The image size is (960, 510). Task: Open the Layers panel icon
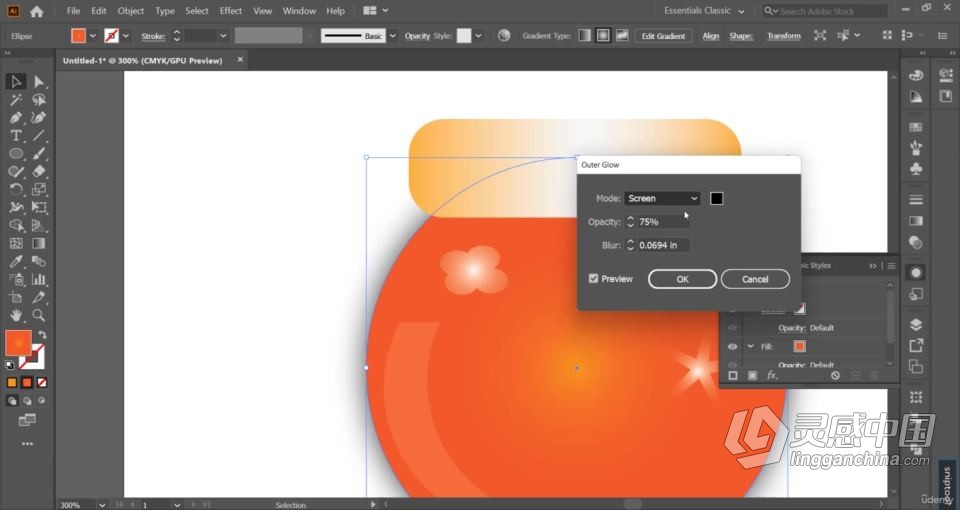click(916, 324)
